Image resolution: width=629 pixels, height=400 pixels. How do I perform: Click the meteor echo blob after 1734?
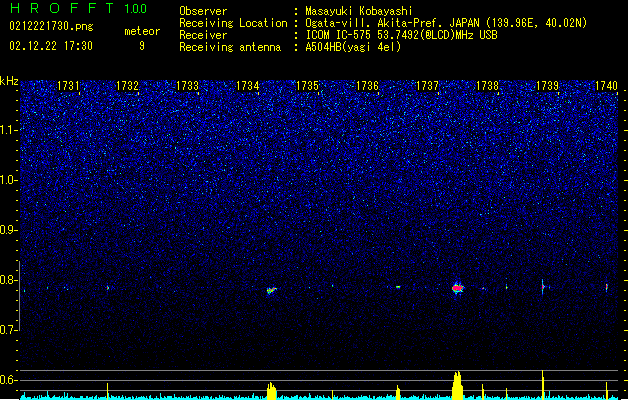(x=272, y=290)
